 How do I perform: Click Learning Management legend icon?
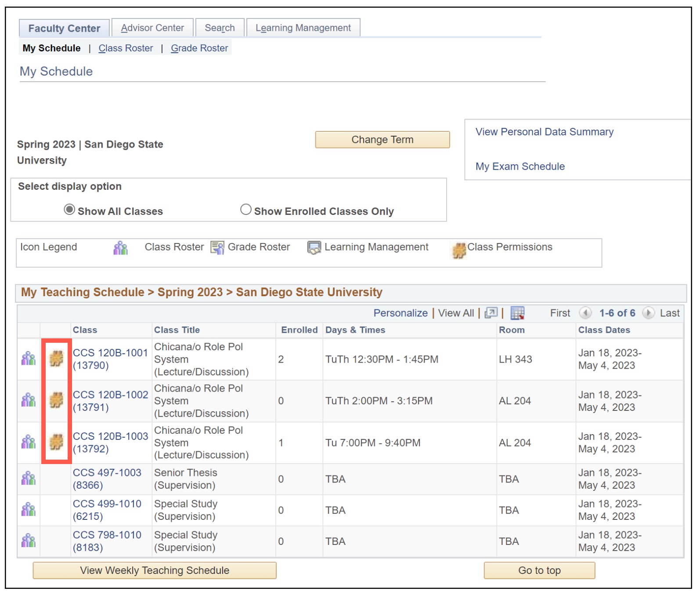click(314, 248)
